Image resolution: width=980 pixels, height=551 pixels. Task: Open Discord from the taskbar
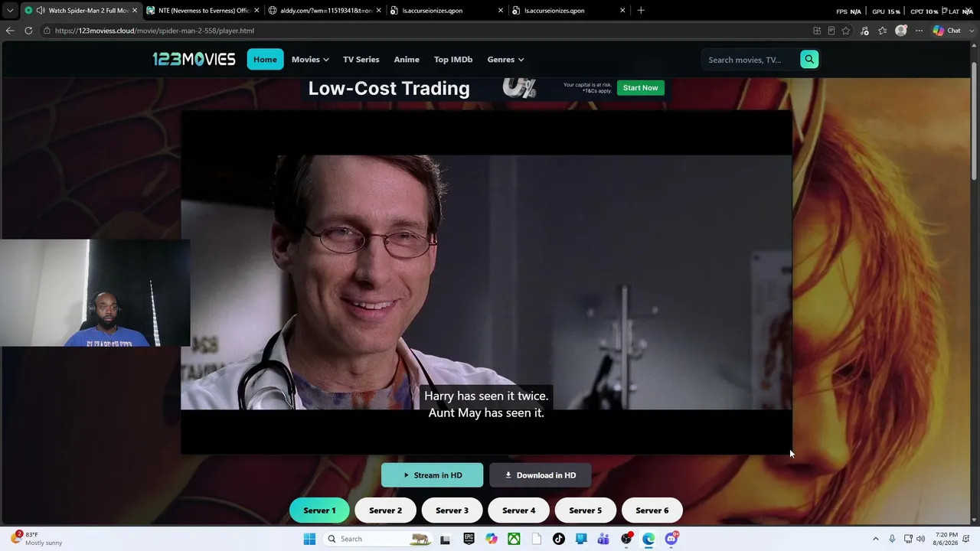point(671,539)
